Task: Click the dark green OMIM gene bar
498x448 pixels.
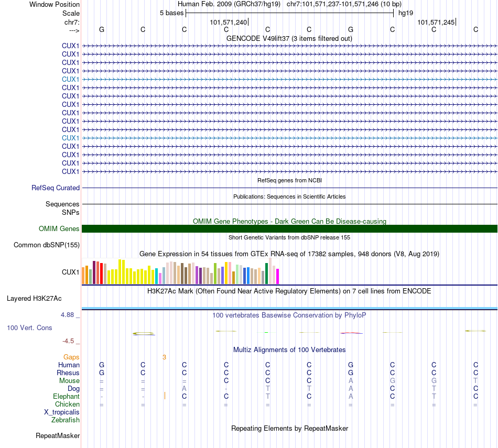Action: pyautogui.click(x=289, y=228)
